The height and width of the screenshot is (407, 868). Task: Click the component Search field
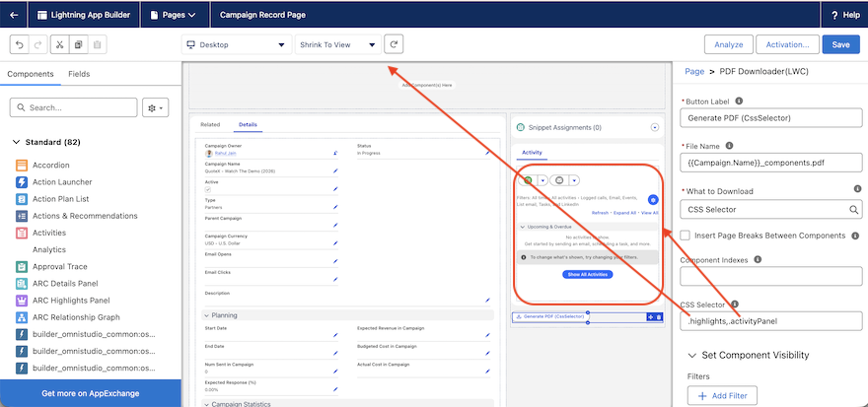[x=73, y=107]
